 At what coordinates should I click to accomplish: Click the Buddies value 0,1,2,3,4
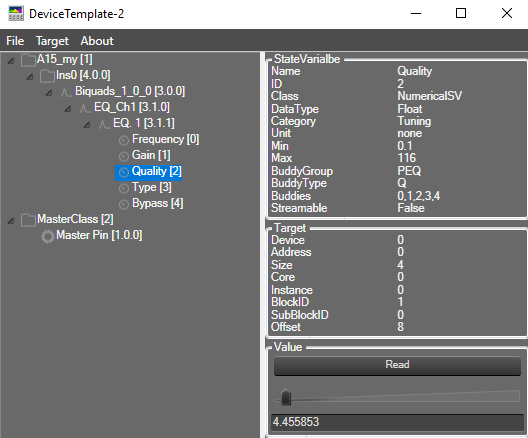[419, 196]
